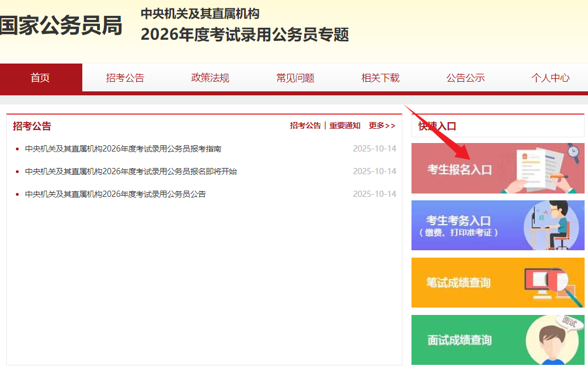Select 政策法规 in the navigation bar
588x370 pixels.
[x=210, y=78]
